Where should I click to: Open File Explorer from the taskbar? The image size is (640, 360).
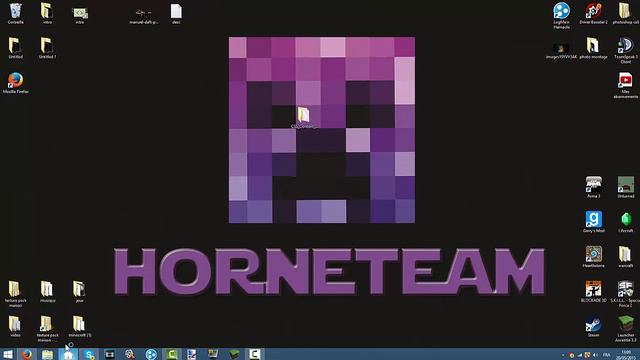(47, 354)
